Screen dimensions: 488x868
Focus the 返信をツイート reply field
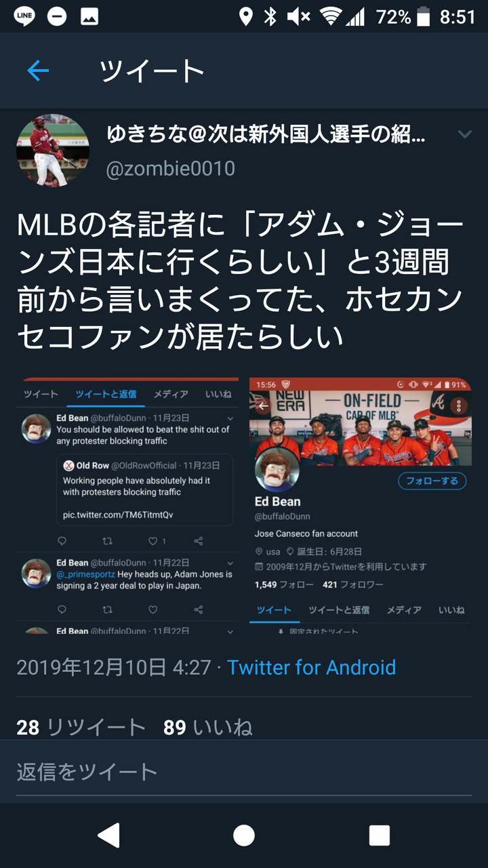pos(244,772)
